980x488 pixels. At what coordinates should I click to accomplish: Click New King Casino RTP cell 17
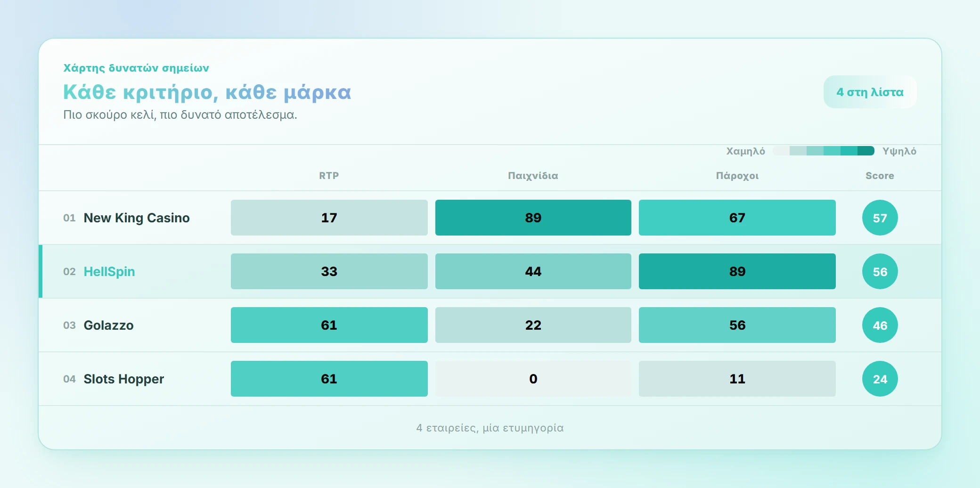pos(329,218)
